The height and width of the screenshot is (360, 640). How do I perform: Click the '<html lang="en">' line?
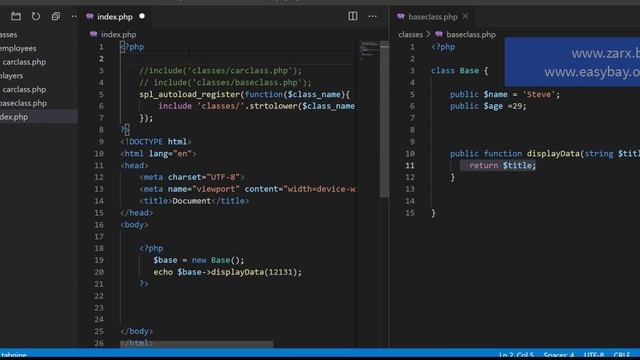(158, 153)
